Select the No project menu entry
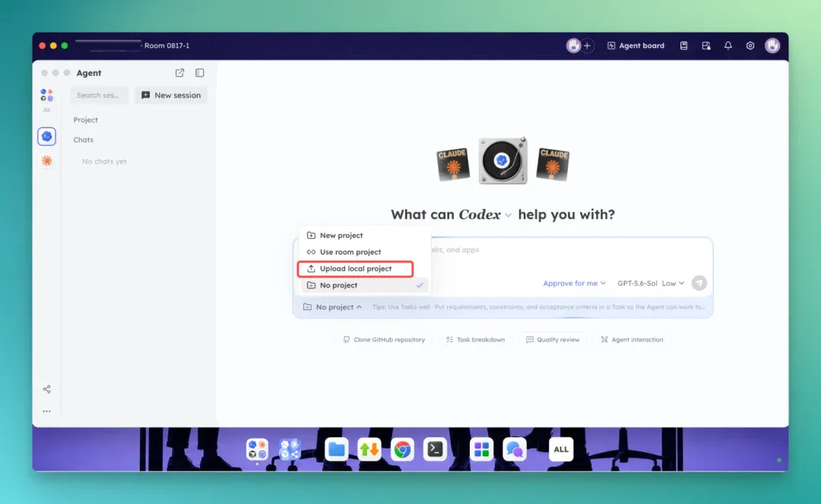This screenshot has height=504, width=821. coord(364,285)
